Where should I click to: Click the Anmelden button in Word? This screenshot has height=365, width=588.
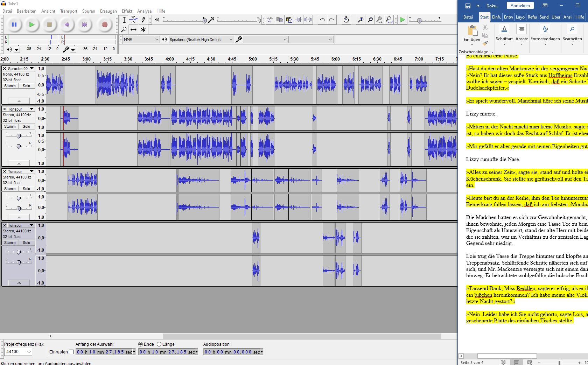pos(520,6)
